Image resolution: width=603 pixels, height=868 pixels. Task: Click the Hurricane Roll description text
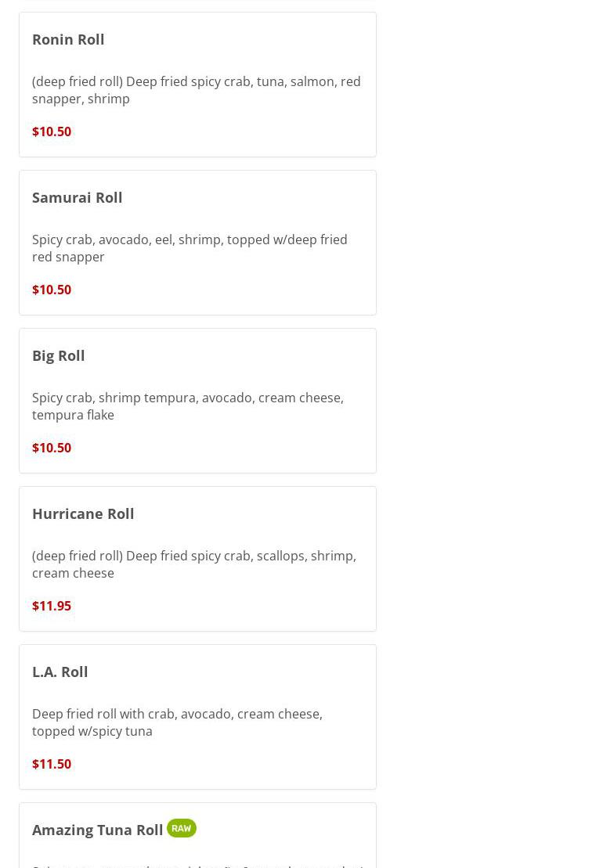(x=193, y=564)
